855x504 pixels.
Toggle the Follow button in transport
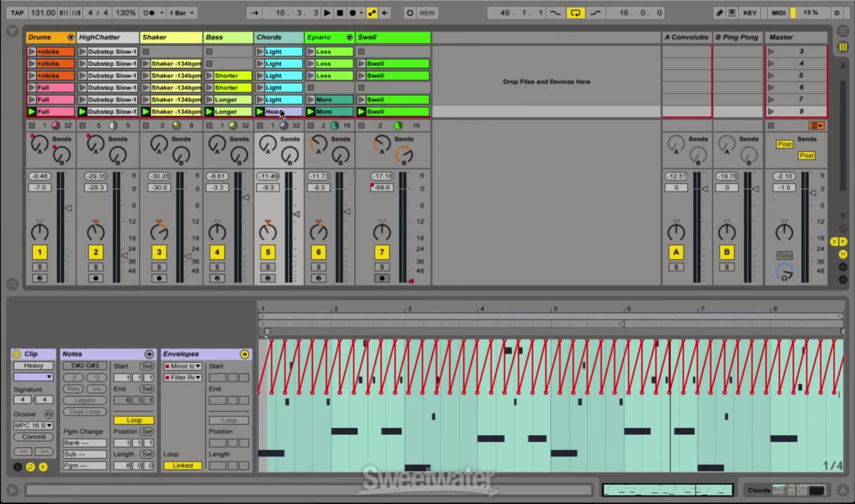(x=254, y=13)
